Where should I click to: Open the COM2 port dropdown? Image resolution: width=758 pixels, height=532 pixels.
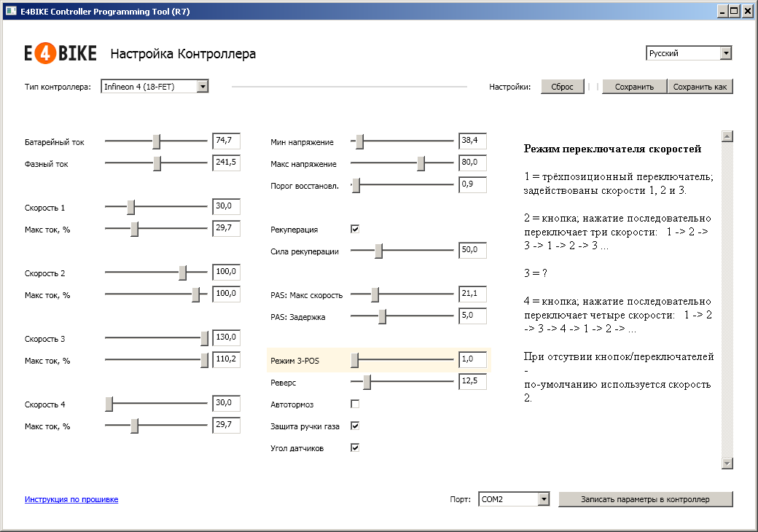point(542,499)
